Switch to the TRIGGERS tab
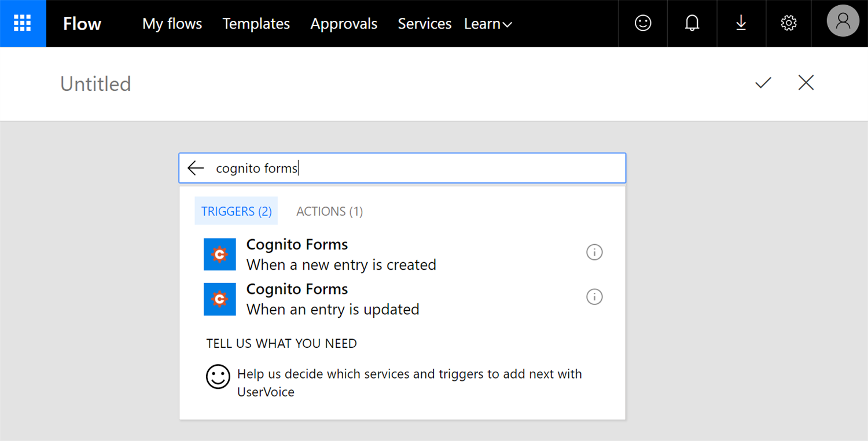 pyautogui.click(x=236, y=211)
